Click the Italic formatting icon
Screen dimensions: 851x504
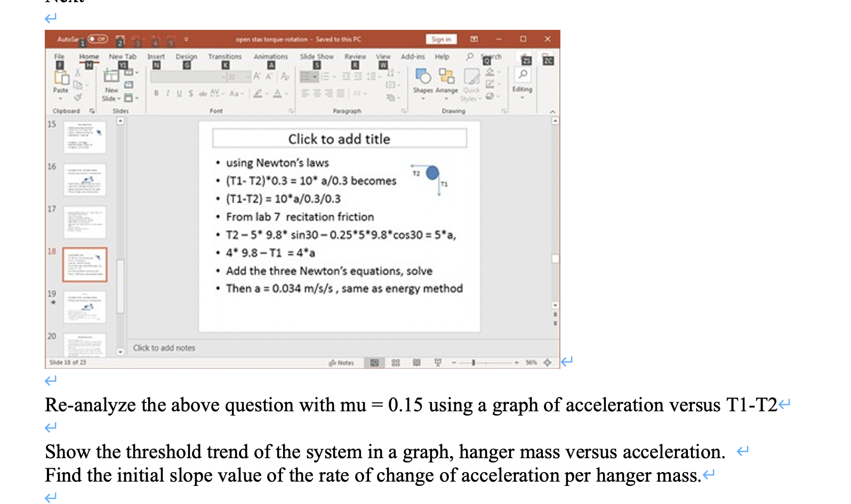point(167,93)
